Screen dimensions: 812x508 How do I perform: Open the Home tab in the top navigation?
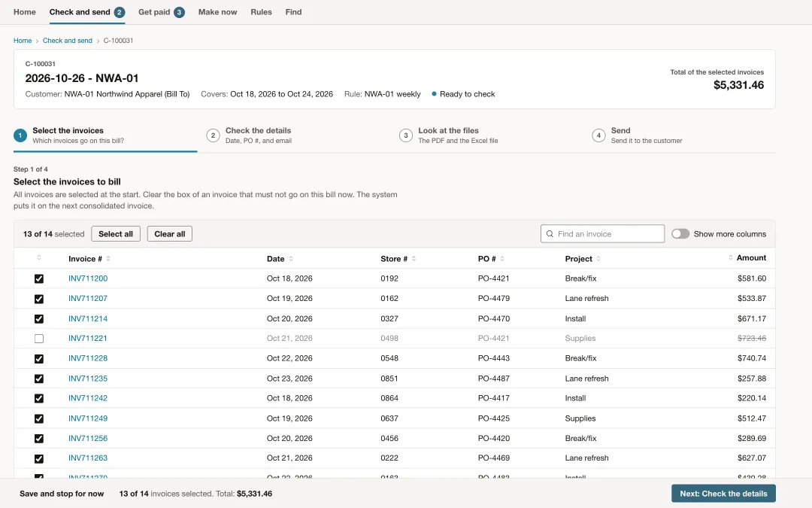[x=24, y=12]
